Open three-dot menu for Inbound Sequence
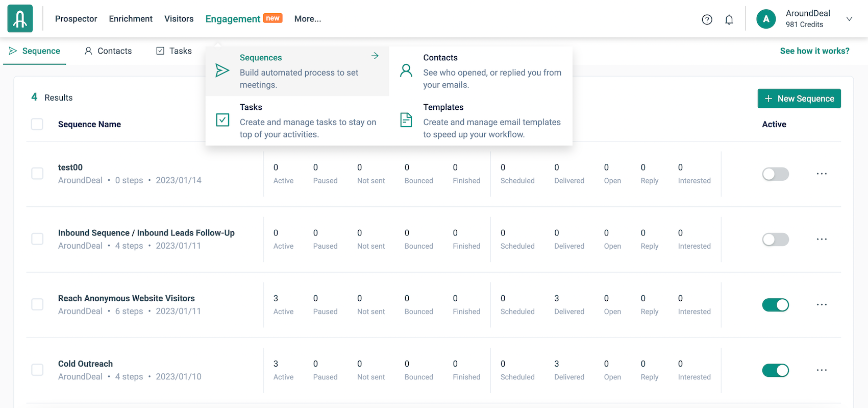Viewport: 868px width, 408px height. pos(822,239)
